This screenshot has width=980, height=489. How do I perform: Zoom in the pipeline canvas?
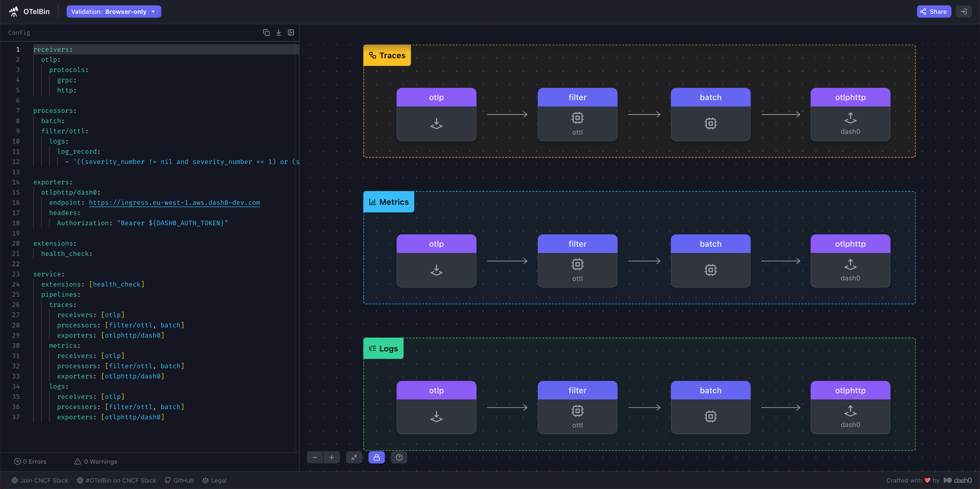332,457
